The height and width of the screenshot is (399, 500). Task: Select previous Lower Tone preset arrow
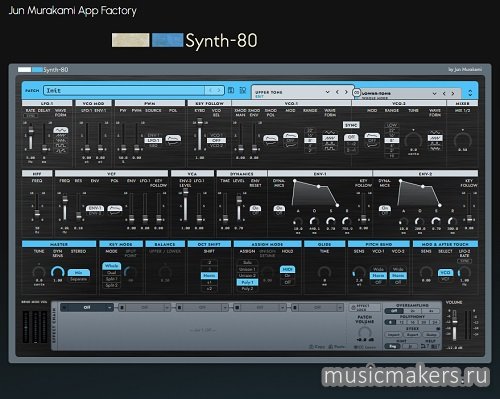[x=444, y=94]
